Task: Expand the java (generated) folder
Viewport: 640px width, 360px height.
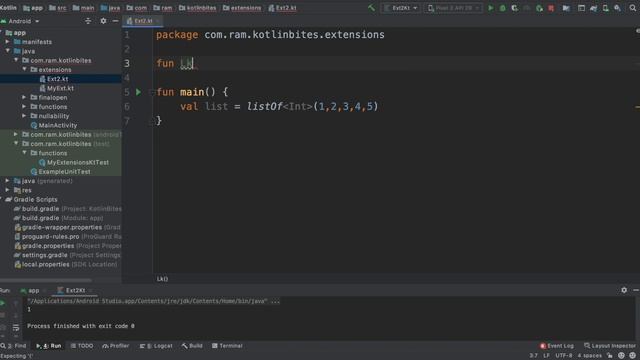Action: tap(8, 180)
